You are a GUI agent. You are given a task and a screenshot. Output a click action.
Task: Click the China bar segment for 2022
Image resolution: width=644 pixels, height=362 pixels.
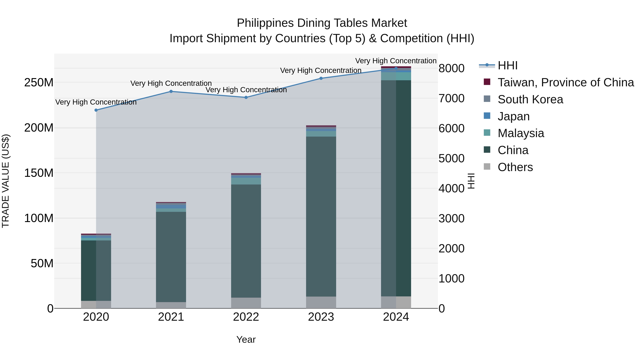pos(246,241)
